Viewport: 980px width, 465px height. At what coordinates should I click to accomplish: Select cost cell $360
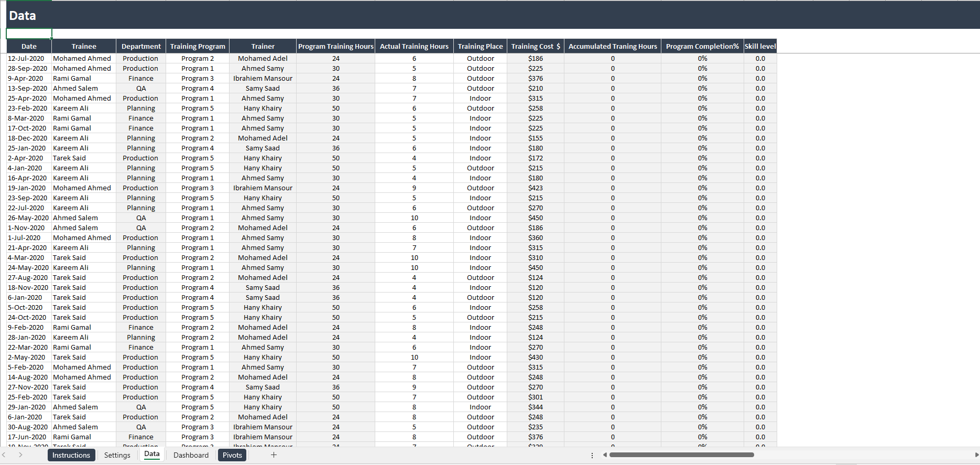click(536, 238)
